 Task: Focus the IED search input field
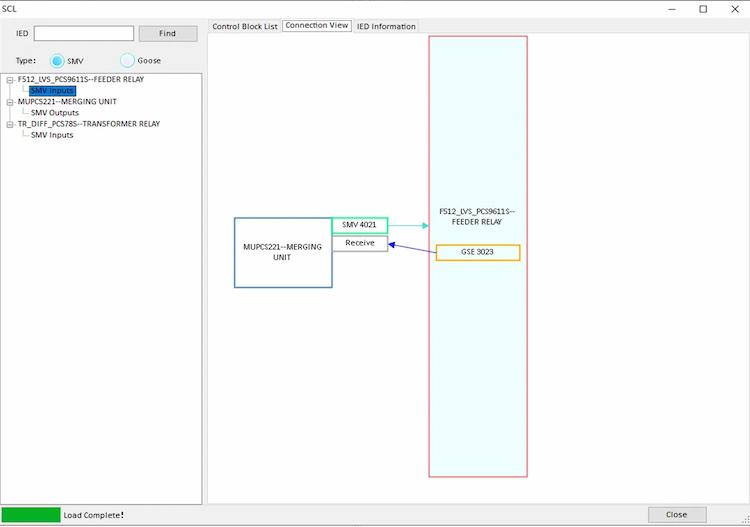coord(84,33)
